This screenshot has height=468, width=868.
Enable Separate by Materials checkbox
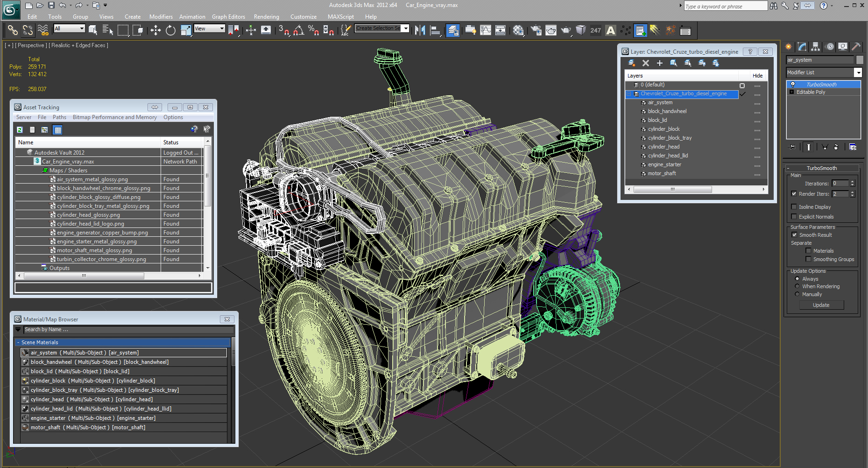click(808, 250)
